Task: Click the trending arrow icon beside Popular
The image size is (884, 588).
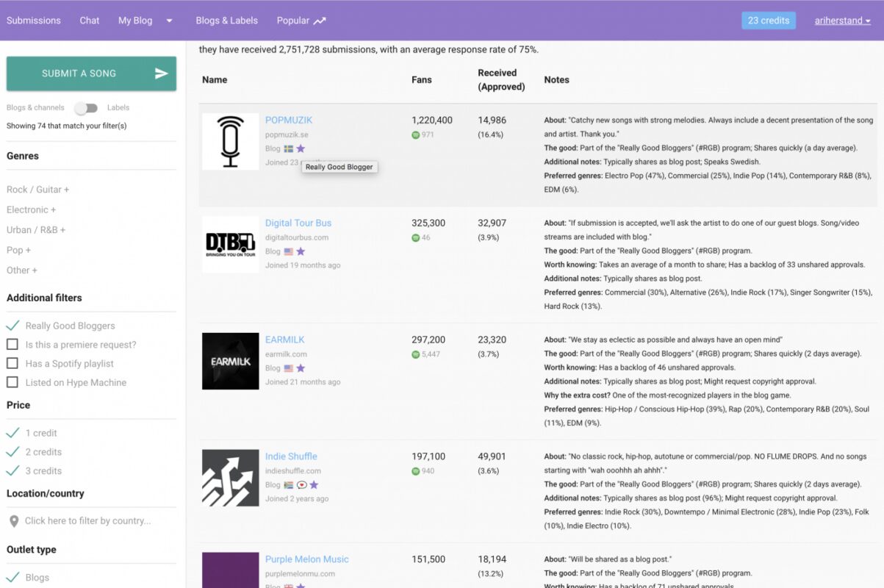Action: coord(320,21)
